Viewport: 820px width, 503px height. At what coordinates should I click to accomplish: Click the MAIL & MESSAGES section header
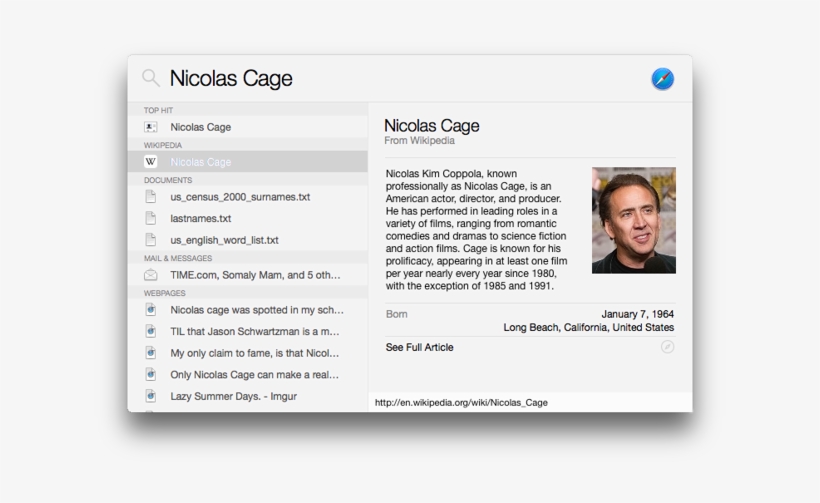(178, 258)
